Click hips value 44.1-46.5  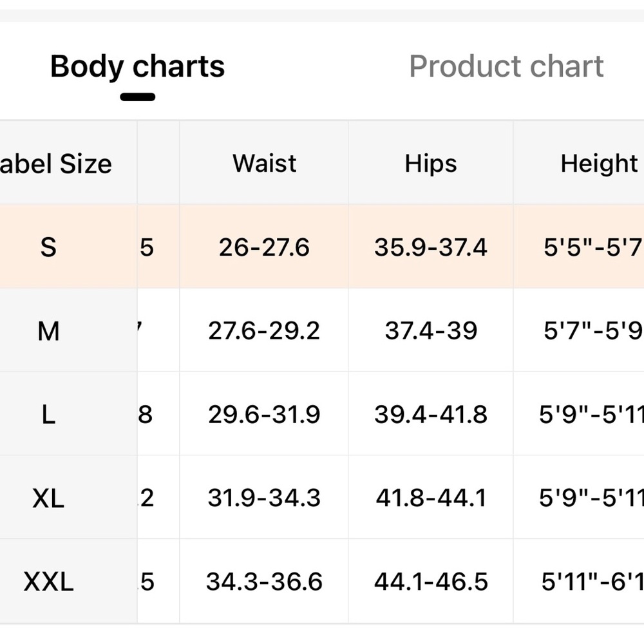(x=430, y=582)
